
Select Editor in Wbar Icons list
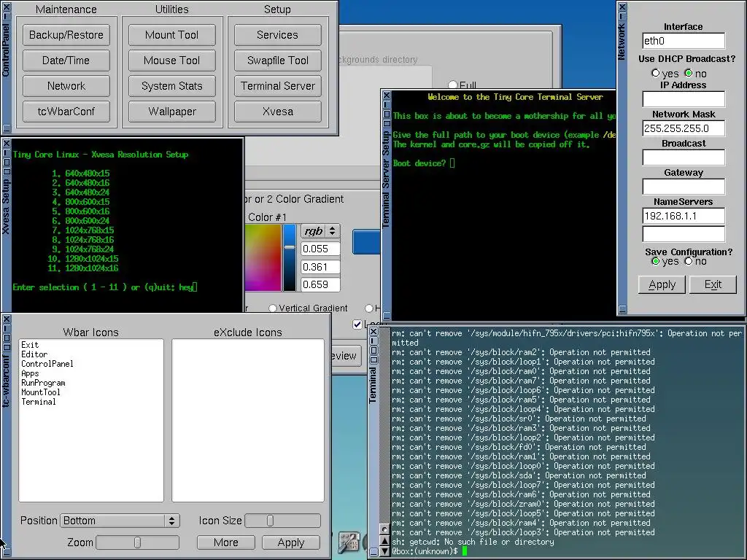[34, 354]
